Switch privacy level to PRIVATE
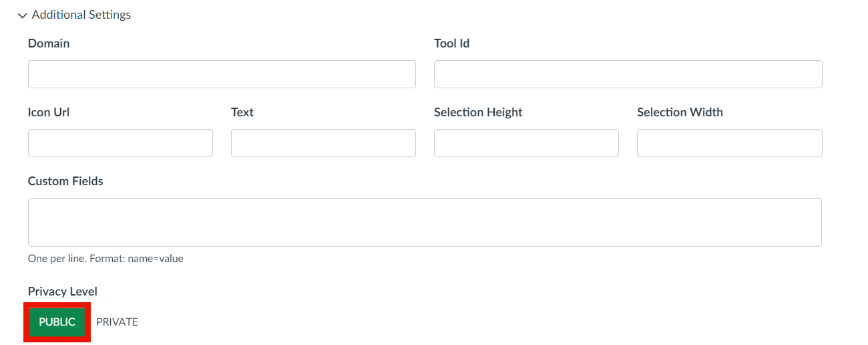 pos(117,322)
